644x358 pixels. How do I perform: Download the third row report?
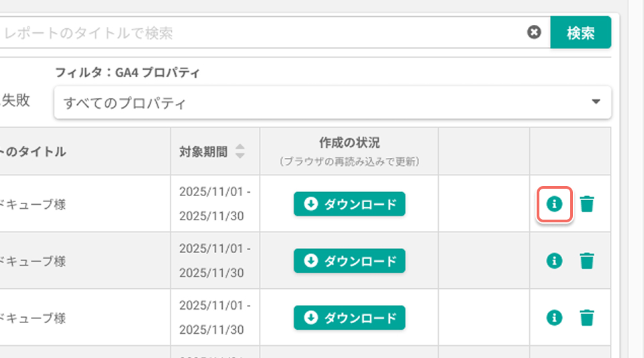[349, 318]
